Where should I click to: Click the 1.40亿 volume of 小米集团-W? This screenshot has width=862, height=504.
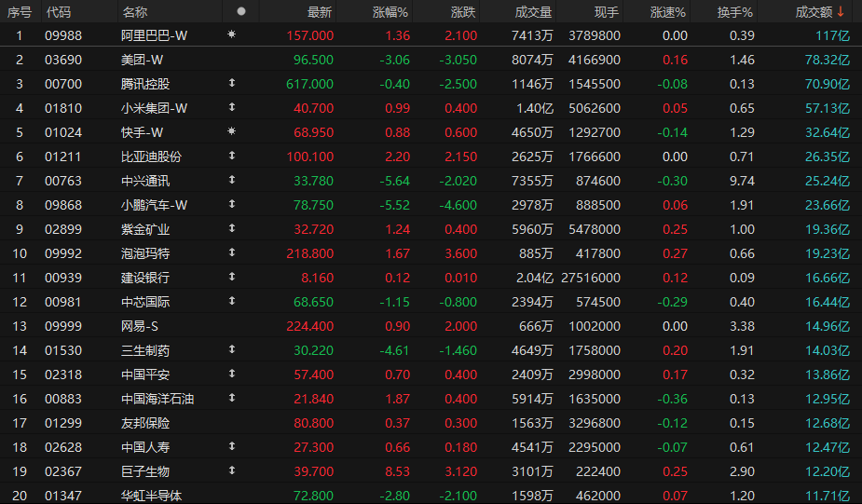(534, 108)
